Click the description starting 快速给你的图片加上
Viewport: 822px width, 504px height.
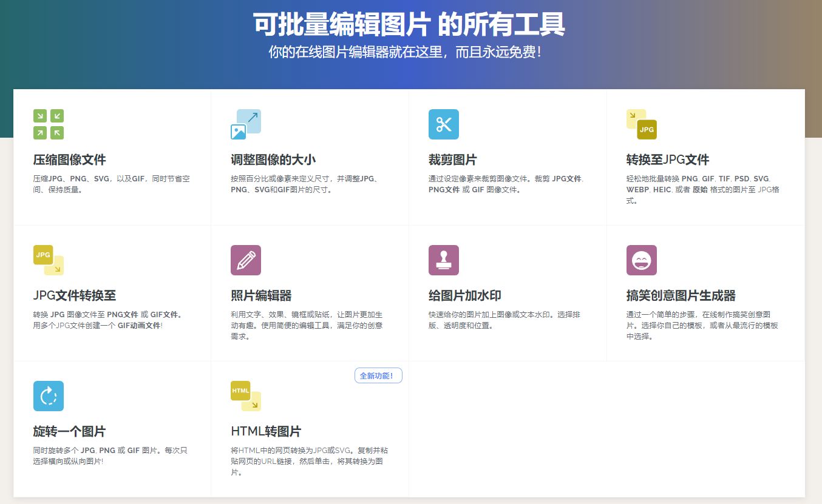(504, 320)
